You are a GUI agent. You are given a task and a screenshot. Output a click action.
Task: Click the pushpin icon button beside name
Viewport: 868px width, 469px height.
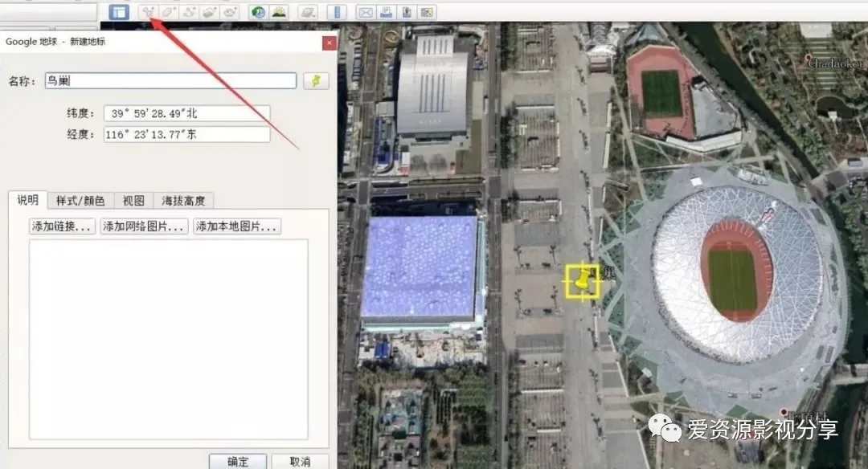click(316, 80)
